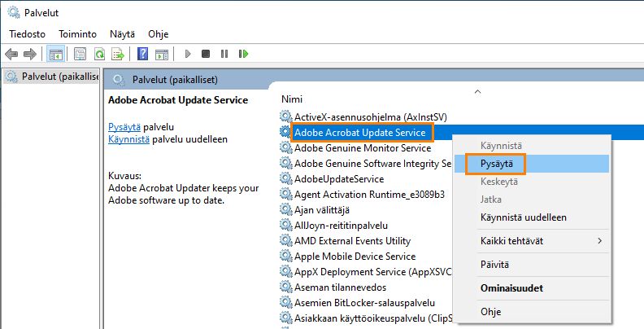Choose Päivitä in the context menu
Image resolution: width=644 pixels, height=329 pixels.
(x=532, y=265)
